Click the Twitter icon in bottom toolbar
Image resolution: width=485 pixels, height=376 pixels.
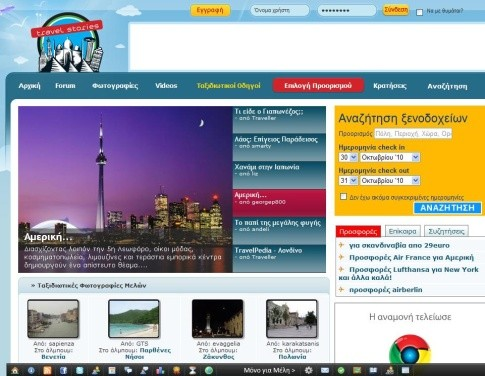pos(79,370)
